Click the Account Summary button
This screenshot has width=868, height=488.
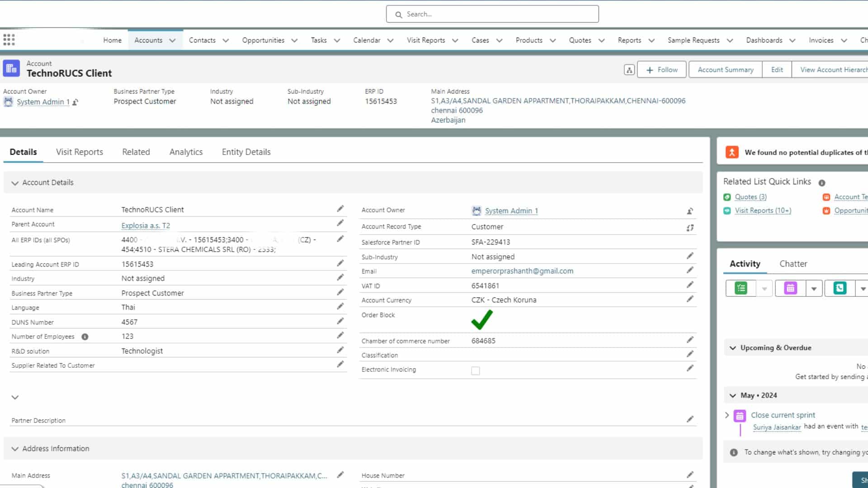pyautogui.click(x=726, y=70)
